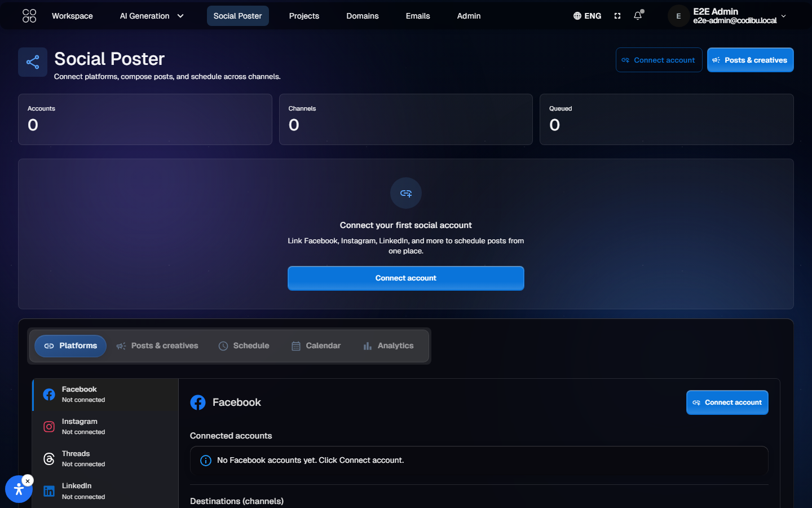Screen dimensions: 812x508
Task: Click the app logo icon in navbar
Action: (x=29, y=16)
